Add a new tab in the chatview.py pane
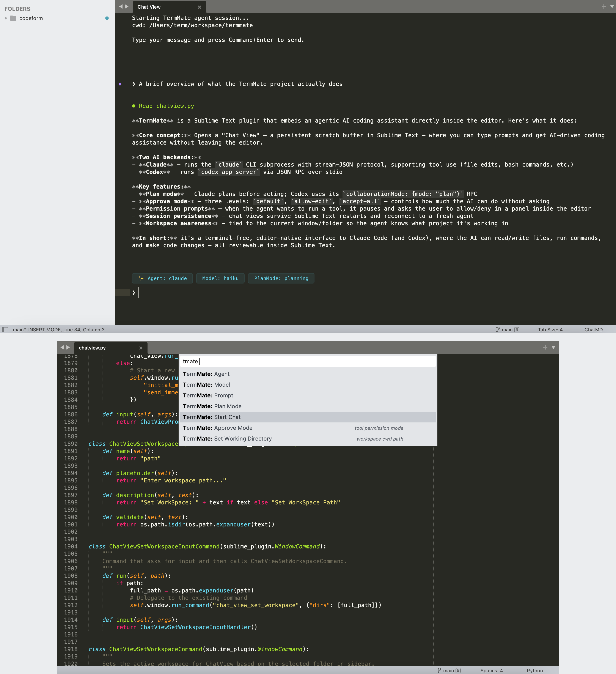This screenshot has width=616, height=674. click(545, 347)
